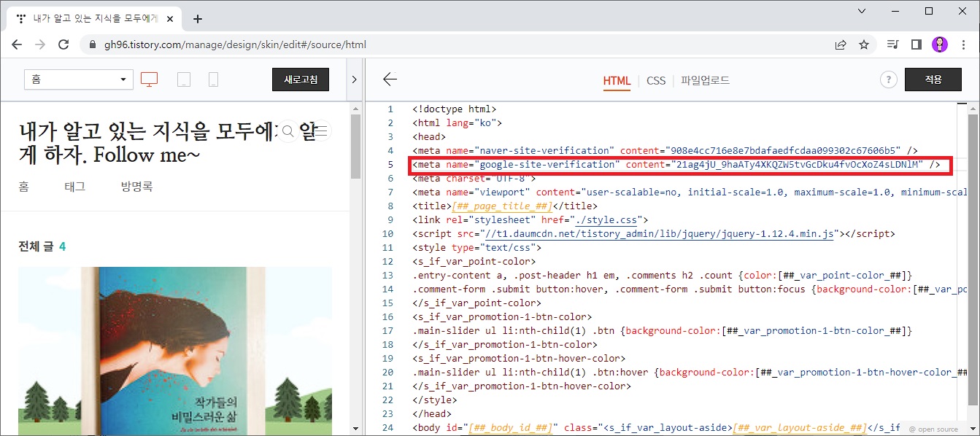Reload the page with browser refresh icon
The width and height of the screenshot is (980, 436).
click(63, 44)
